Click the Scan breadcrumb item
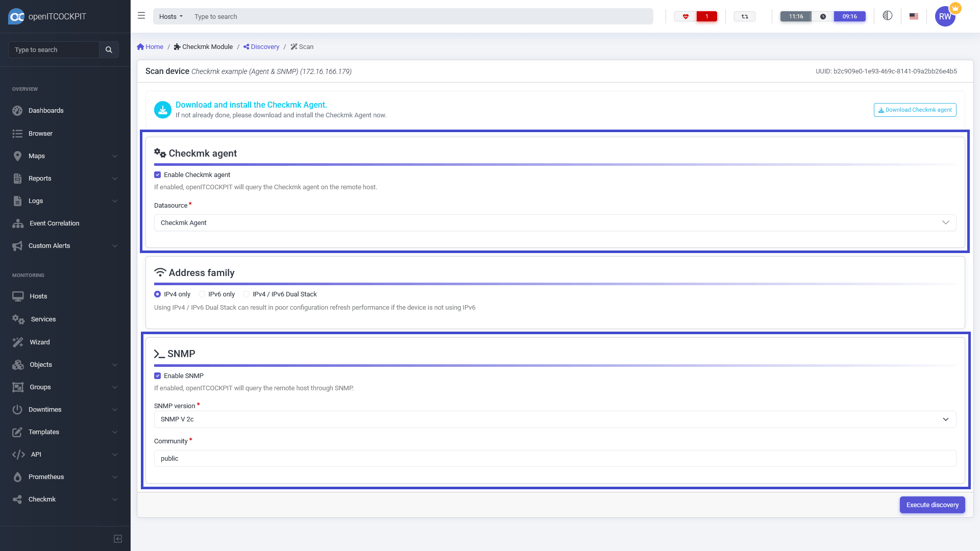The image size is (980, 551). [x=302, y=46]
